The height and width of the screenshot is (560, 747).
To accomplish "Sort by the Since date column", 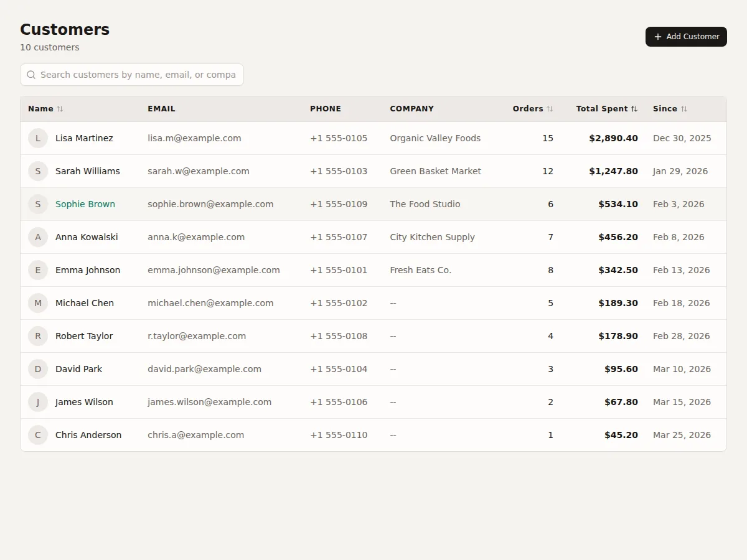I will [x=670, y=109].
